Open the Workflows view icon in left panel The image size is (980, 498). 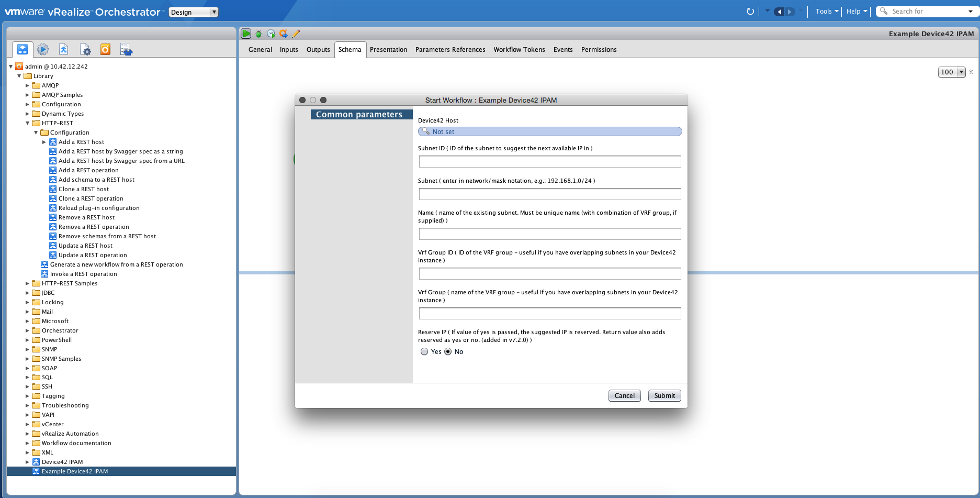pos(22,49)
